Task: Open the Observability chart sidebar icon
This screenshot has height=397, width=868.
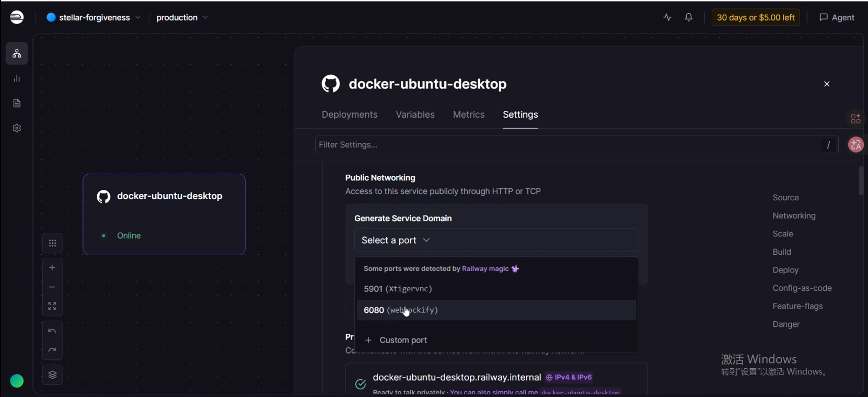Action: click(x=17, y=78)
